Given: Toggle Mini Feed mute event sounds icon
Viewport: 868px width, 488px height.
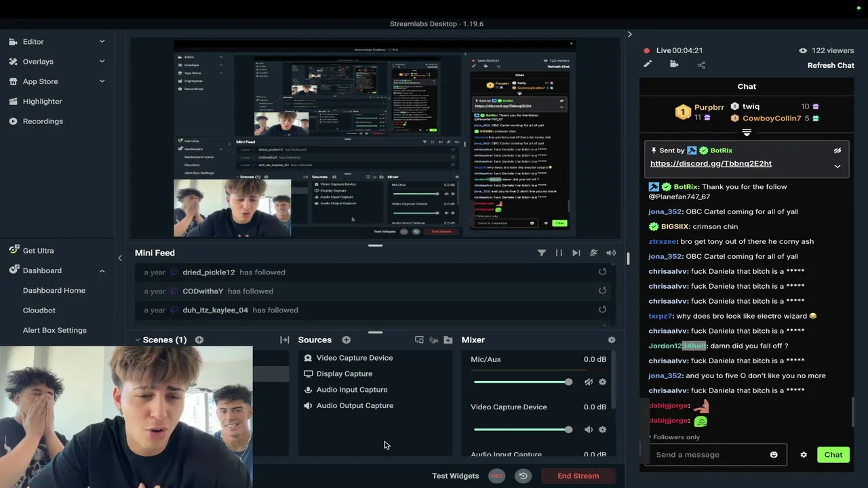Looking at the screenshot, I should (593, 253).
